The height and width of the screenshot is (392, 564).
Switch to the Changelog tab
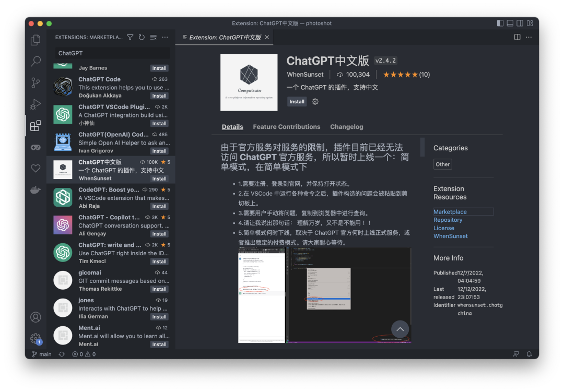click(346, 127)
